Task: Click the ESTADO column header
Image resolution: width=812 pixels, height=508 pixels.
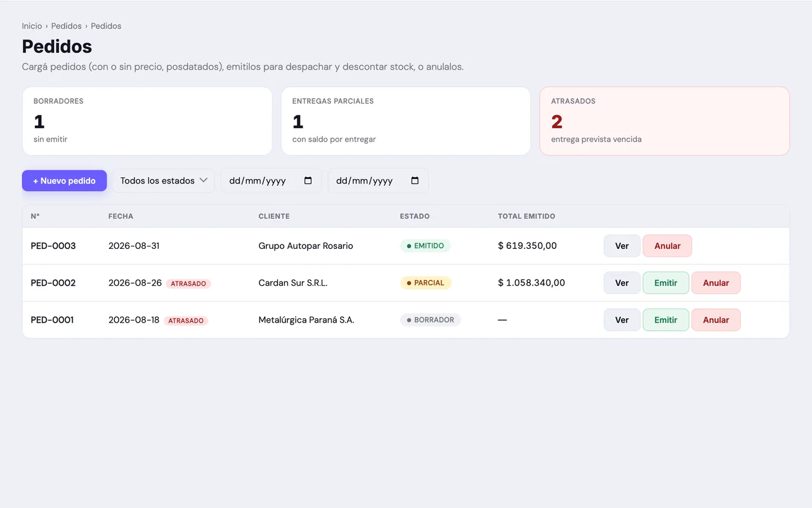Action: click(x=415, y=217)
